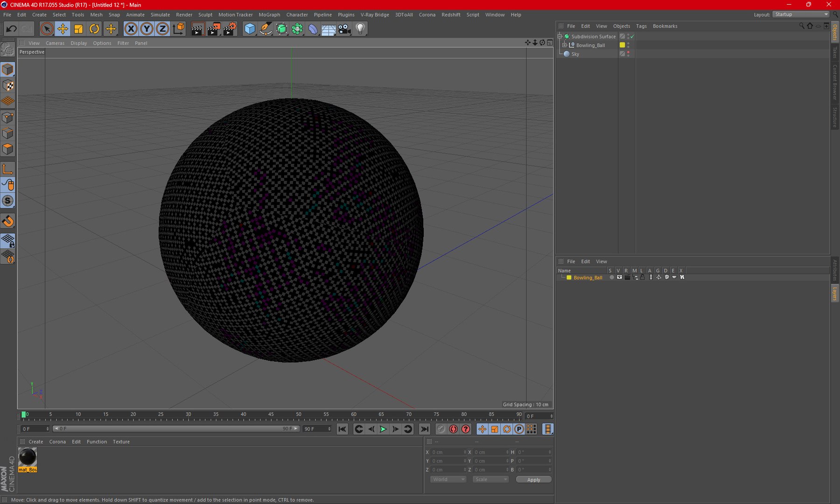Open the Corona menu in Material Manager
This screenshot has height=504, width=840.
(x=57, y=442)
